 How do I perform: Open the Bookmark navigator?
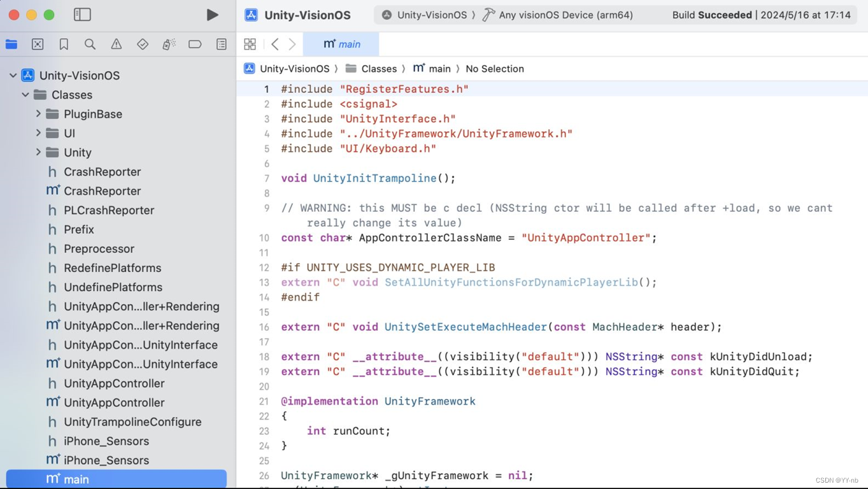pos(64,44)
